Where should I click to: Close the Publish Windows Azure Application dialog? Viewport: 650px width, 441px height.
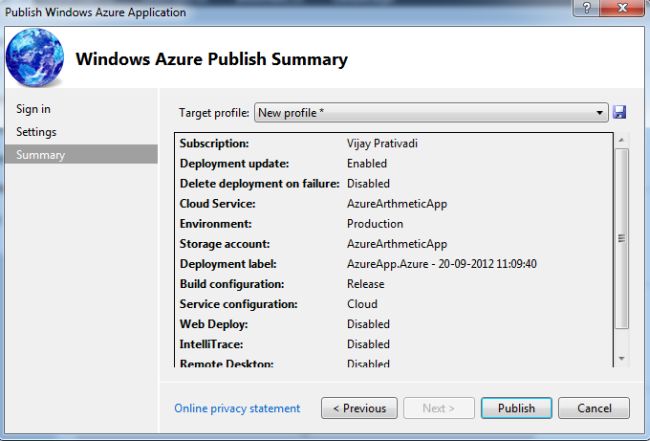622,8
